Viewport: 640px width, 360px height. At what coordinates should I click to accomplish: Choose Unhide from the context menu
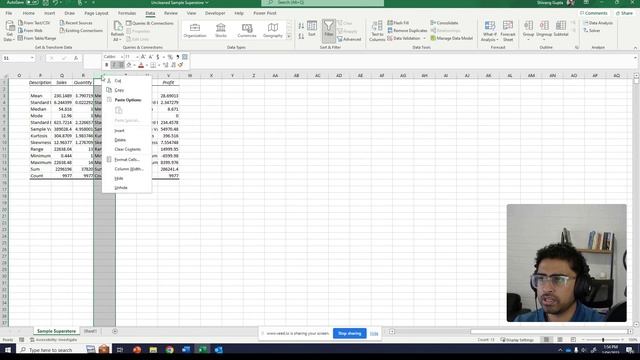127,188
